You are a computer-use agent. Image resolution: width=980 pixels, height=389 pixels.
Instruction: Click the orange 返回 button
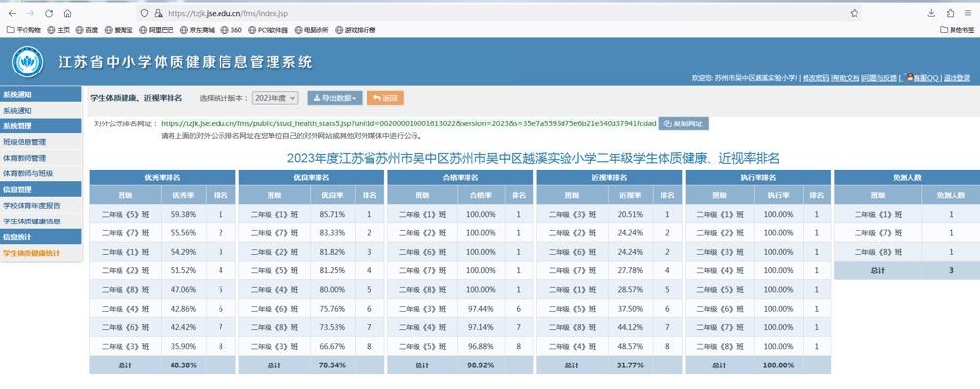[385, 98]
